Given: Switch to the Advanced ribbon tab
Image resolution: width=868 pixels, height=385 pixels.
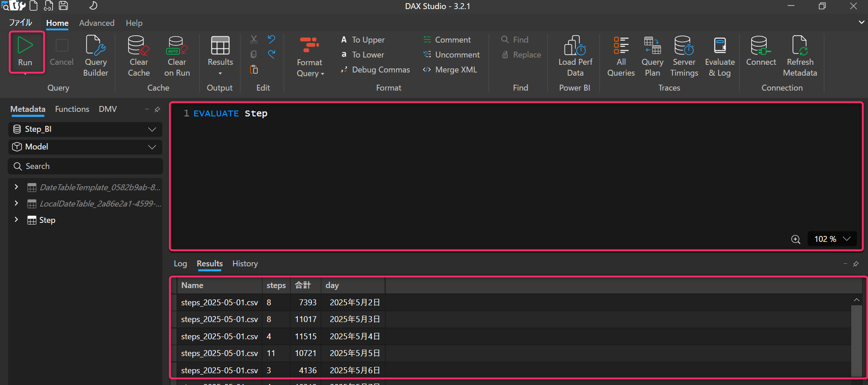Looking at the screenshot, I should 97,23.
